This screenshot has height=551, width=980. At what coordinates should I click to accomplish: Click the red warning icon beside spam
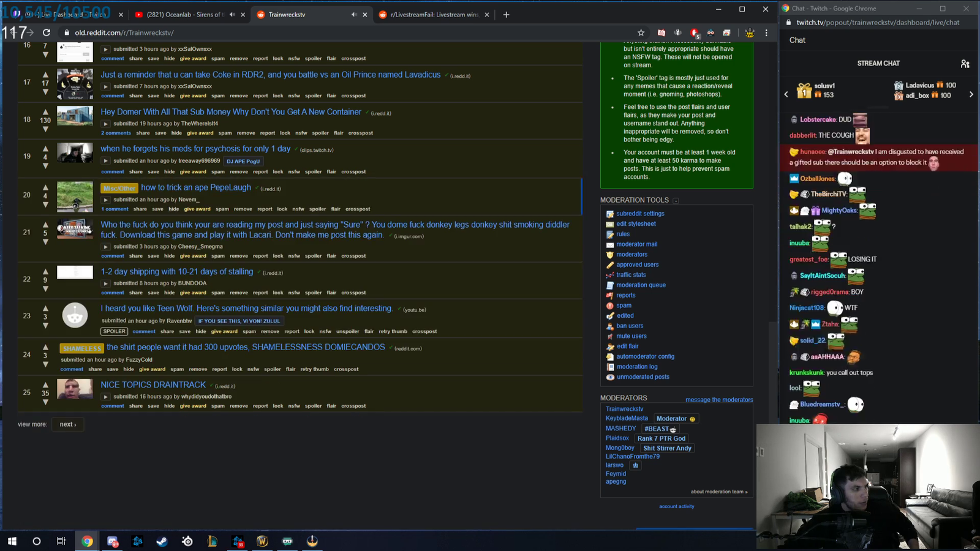coord(609,305)
